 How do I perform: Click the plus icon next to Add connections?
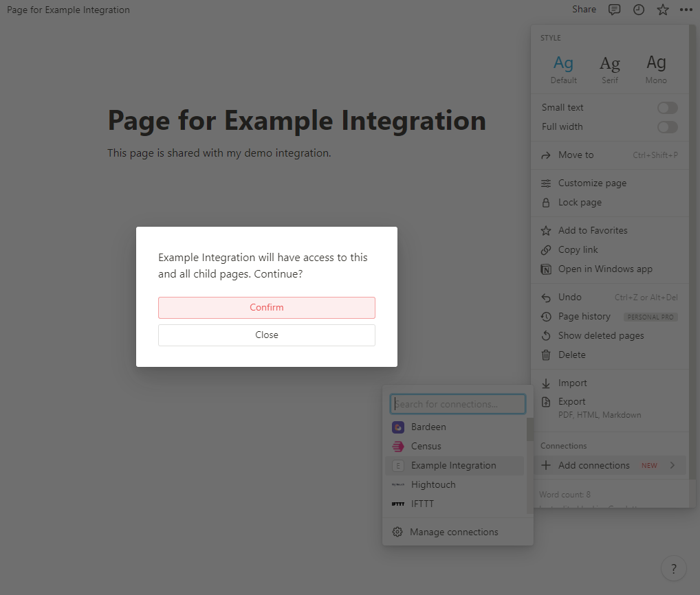pyautogui.click(x=545, y=465)
